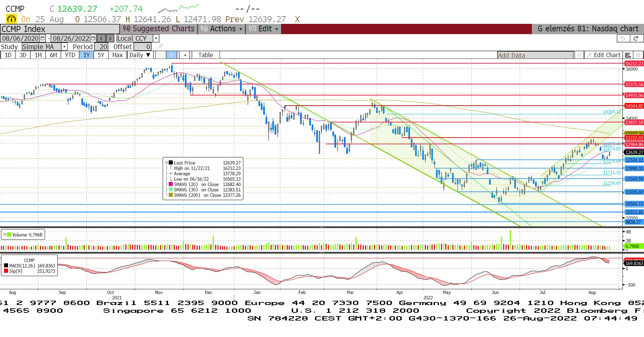The width and height of the screenshot is (644, 337).
Task: Shift date range backward with left arrow
Action: coord(102,38)
